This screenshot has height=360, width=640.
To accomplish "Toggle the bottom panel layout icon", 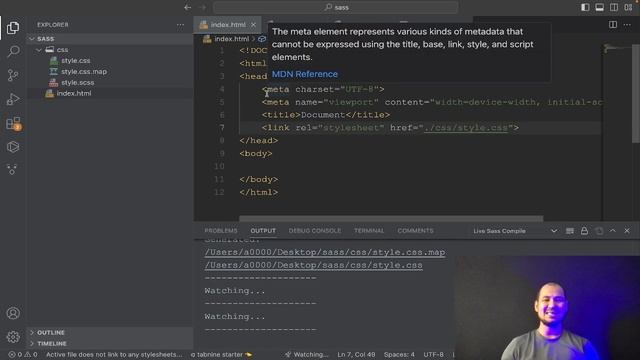I will click(x=599, y=7).
